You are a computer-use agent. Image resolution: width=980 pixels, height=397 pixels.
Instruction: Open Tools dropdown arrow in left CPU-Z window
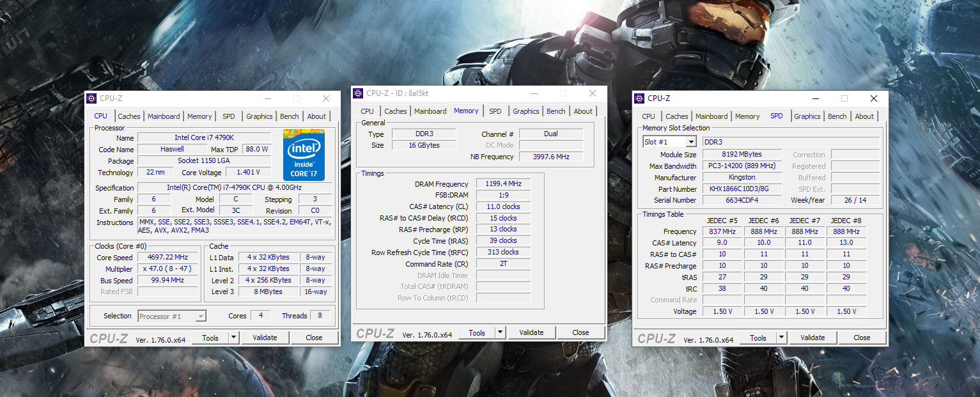point(233,338)
